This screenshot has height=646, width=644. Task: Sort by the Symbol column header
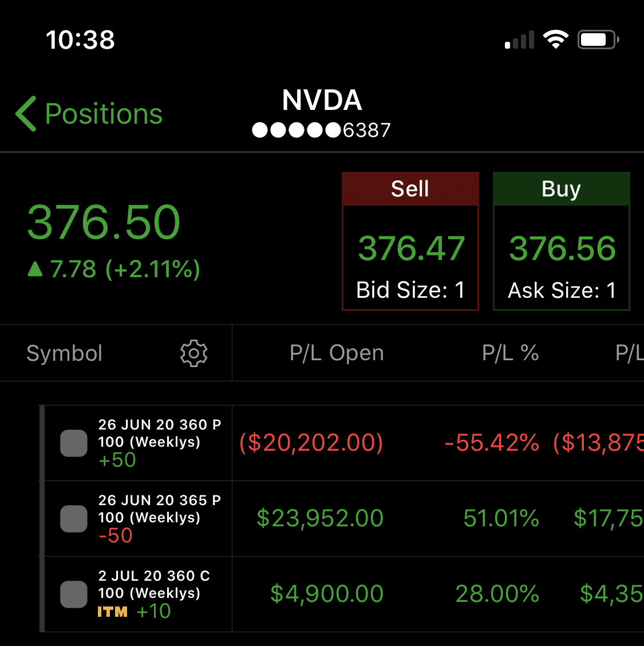(64, 353)
